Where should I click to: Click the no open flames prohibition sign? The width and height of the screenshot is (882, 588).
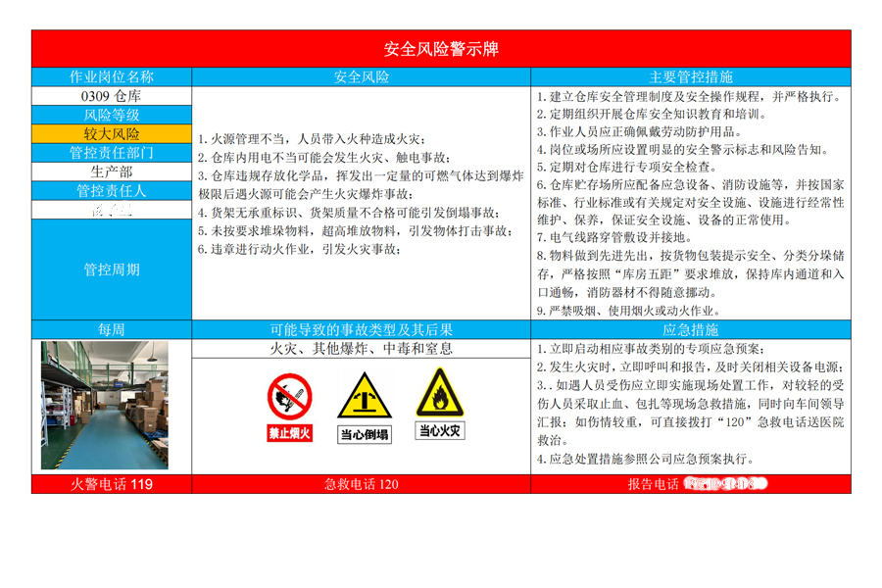[x=290, y=407]
